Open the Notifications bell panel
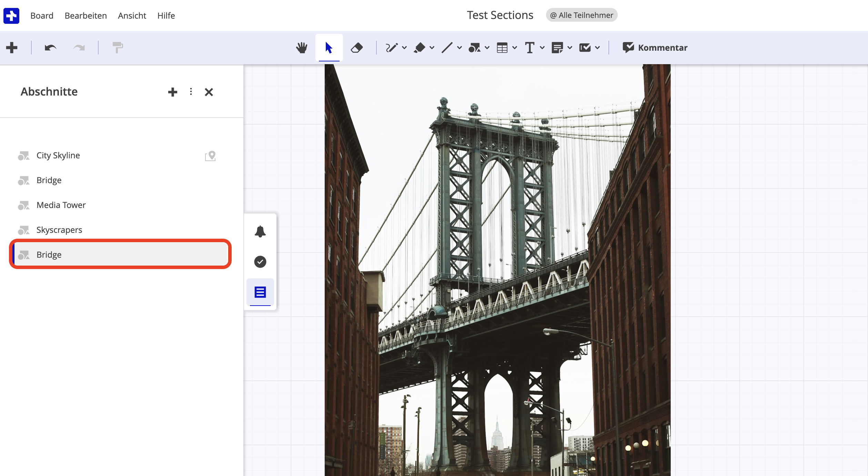This screenshot has width=868, height=476. (260, 231)
